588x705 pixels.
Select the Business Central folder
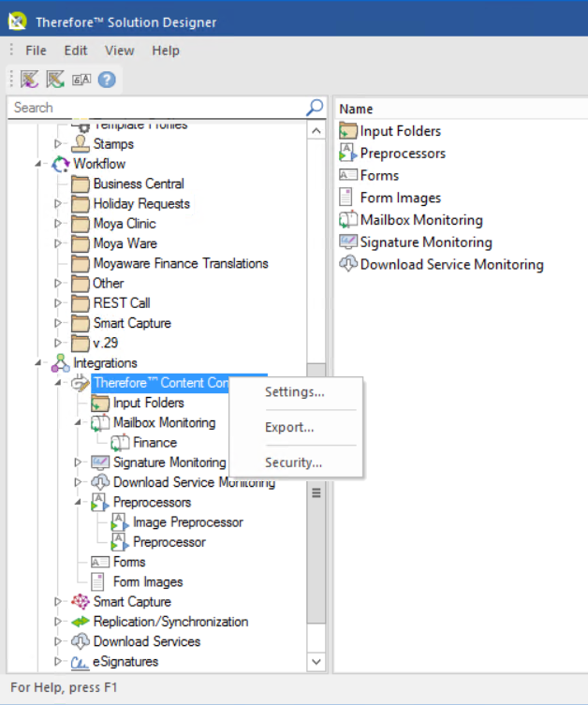139,184
